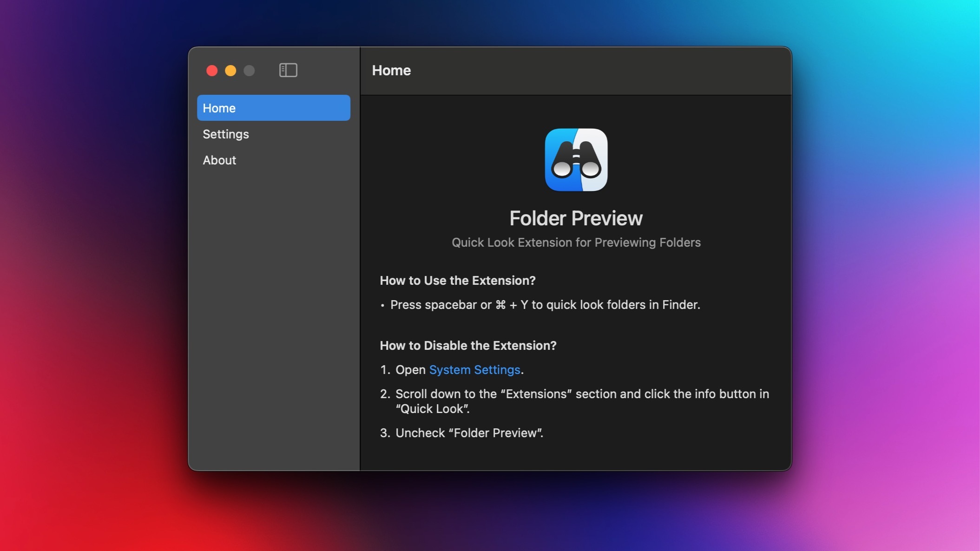Click the 'Home' title in the window header
This screenshot has width=980, height=551.
(391, 70)
